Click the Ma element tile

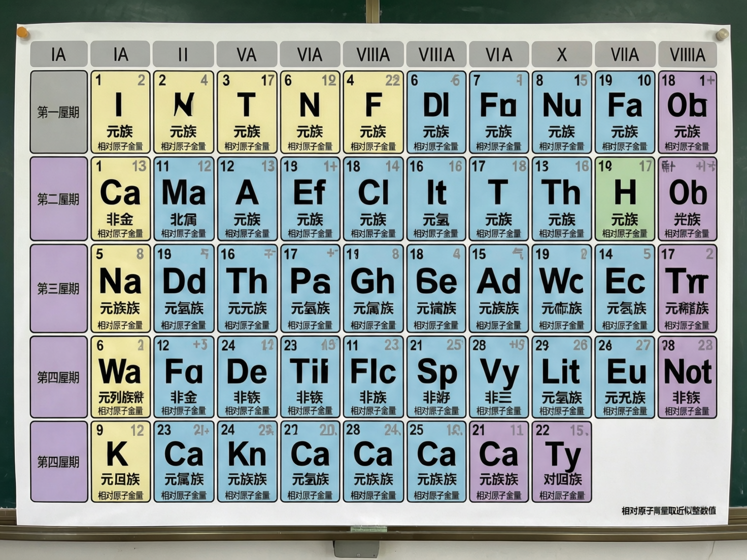(183, 198)
